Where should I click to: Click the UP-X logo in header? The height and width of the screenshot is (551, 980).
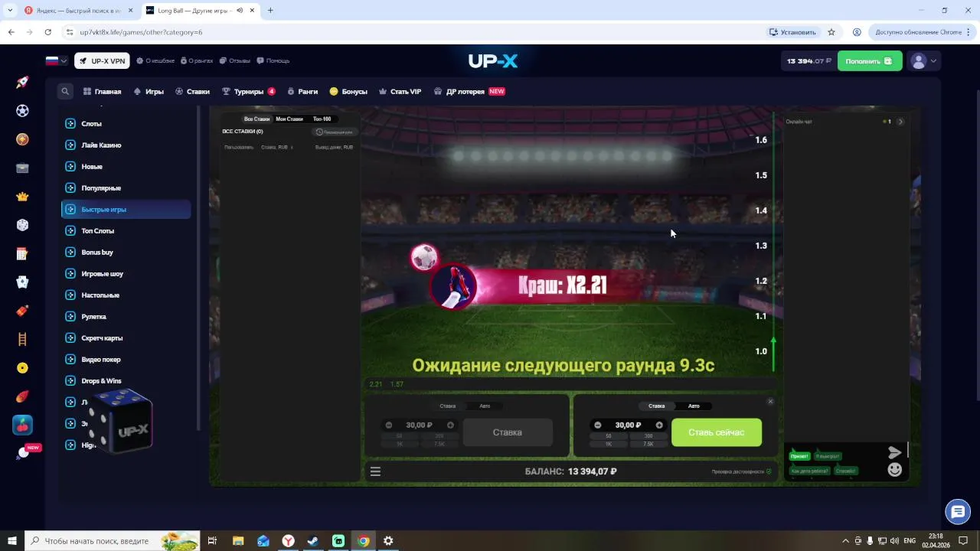click(x=493, y=60)
